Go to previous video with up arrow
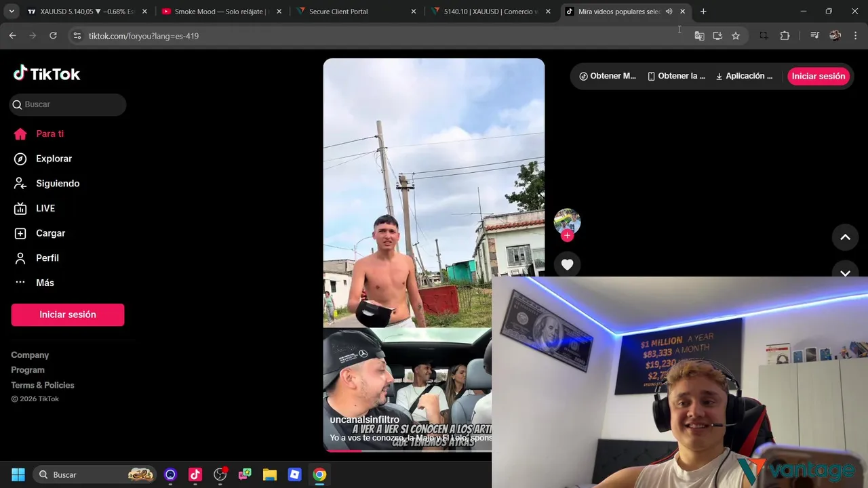Image resolution: width=868 pixels, height=488 pixels. tap(845, 237)
